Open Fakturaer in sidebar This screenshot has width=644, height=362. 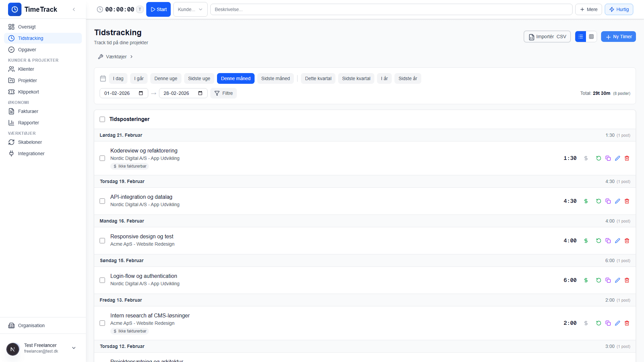click(x=43, y=111)
